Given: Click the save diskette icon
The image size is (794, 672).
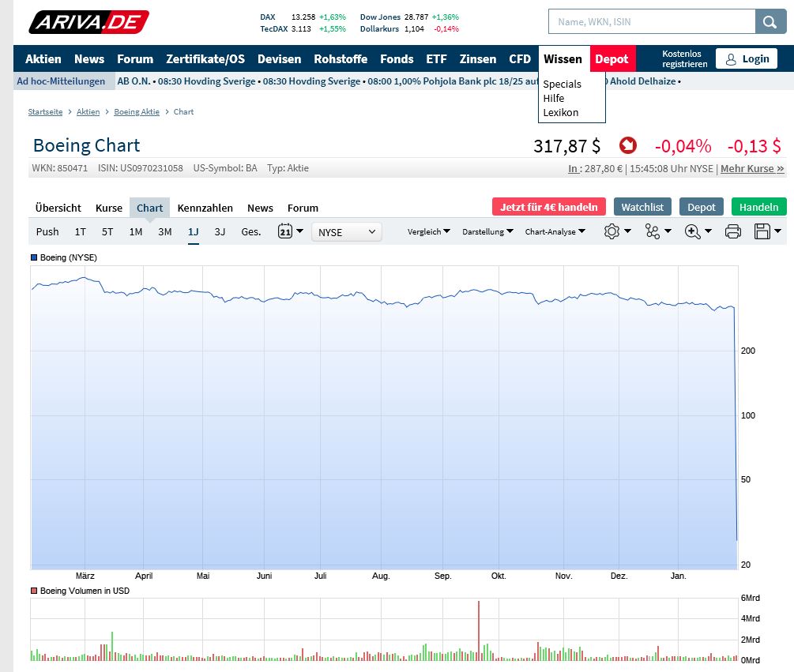Looking at the screenshot, I should (762, 231).
